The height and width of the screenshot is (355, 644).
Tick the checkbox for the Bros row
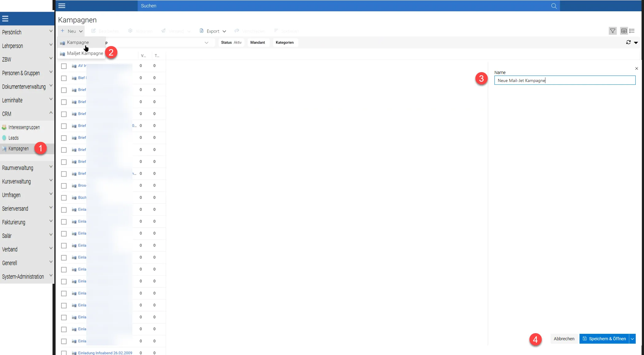tap(64, 186)
